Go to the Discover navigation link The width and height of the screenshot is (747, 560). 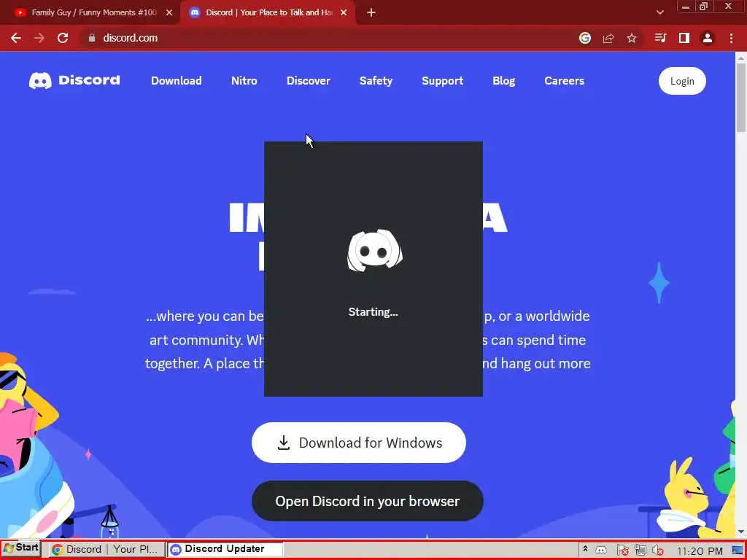(x=309, y=81)
